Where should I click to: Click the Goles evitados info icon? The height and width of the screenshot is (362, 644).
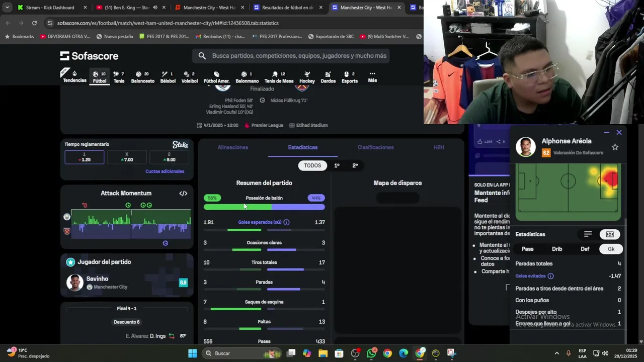tap(550, 276)
